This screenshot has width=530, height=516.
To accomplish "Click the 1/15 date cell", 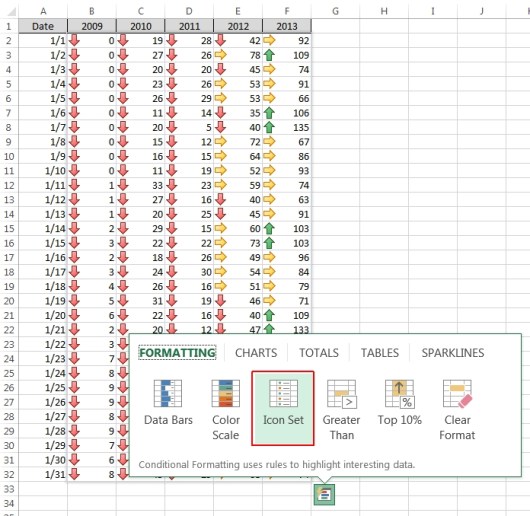I will point(43,243).
